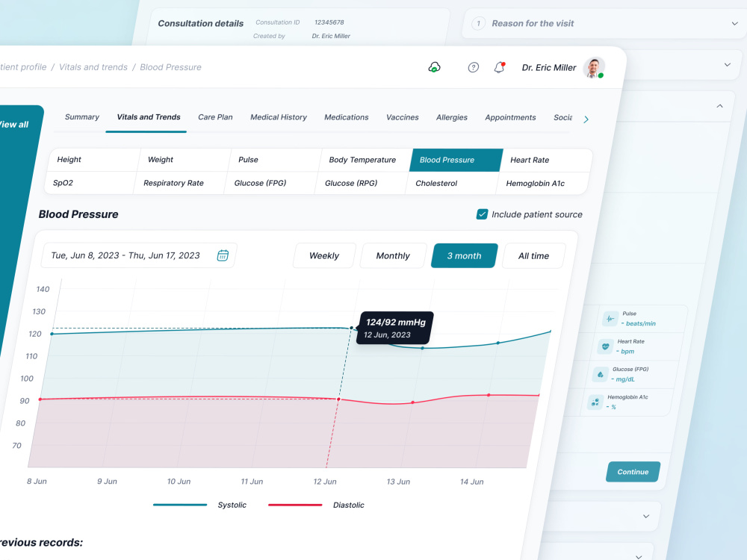Set chart range to Weekly
Screen dimensions: 747x560
pyautogui.click(x=324, y=255)
